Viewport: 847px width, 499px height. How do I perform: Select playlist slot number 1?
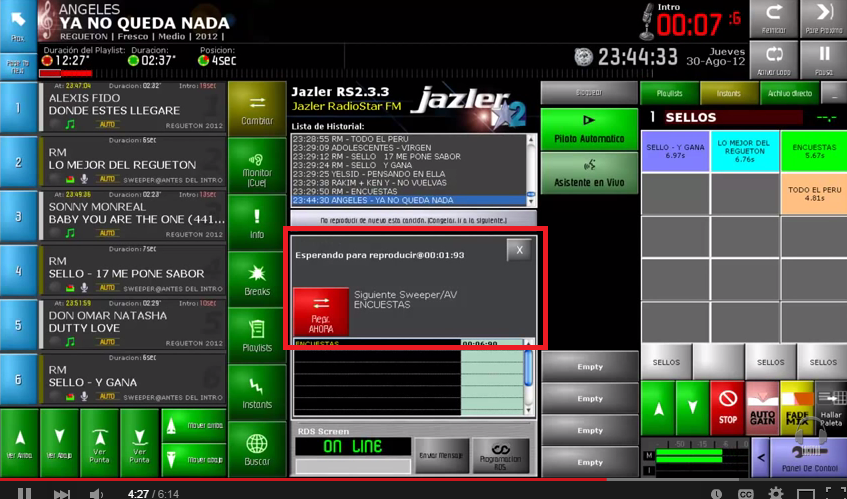tap(18, 107)
